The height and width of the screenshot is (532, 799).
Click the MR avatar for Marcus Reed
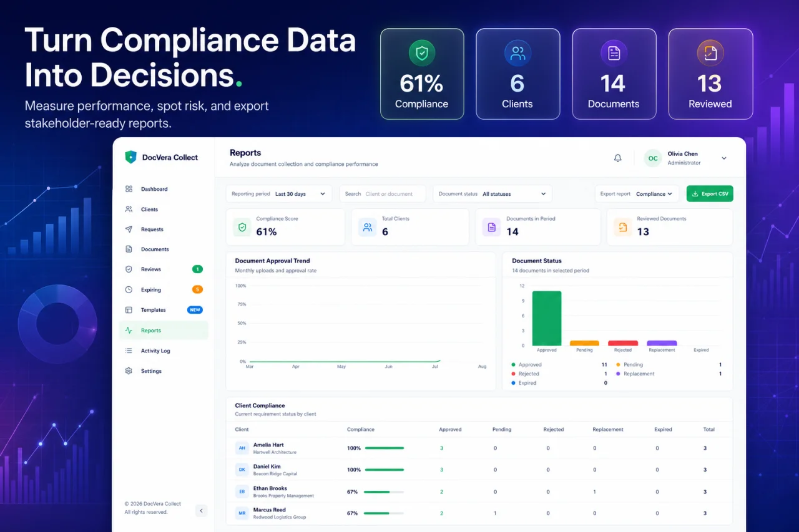(242, 513)
